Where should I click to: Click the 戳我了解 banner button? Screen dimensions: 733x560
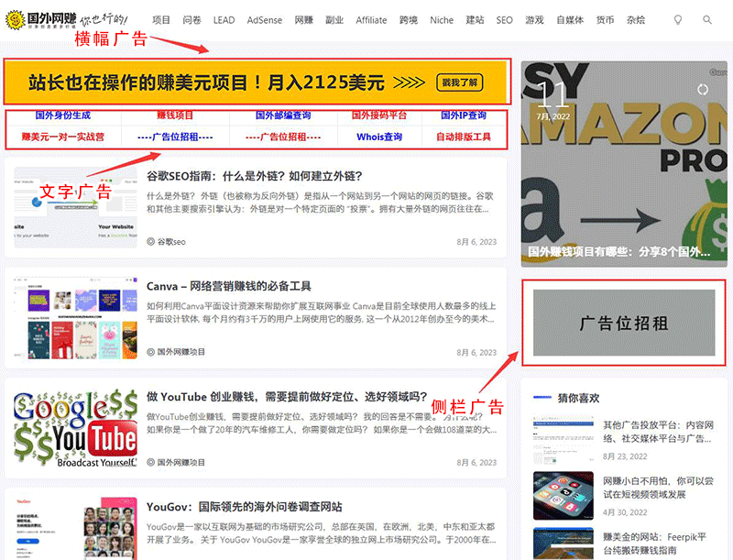(x=460, y=82)
